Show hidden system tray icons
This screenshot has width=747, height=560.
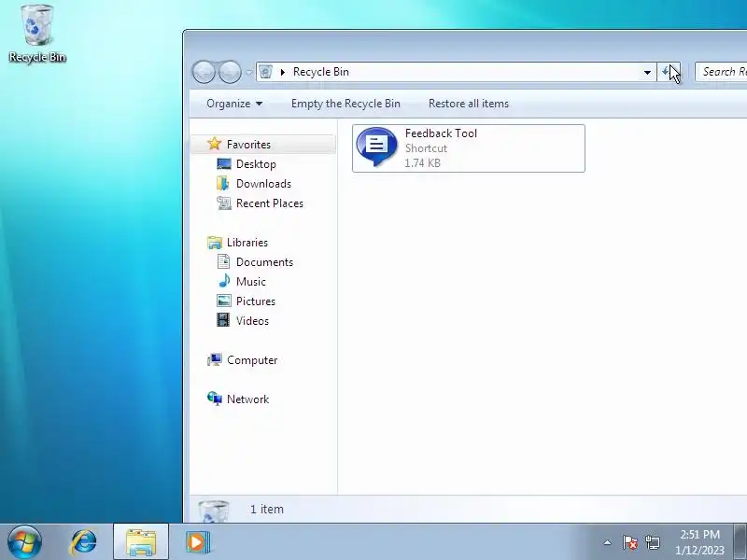coord(608,542)
